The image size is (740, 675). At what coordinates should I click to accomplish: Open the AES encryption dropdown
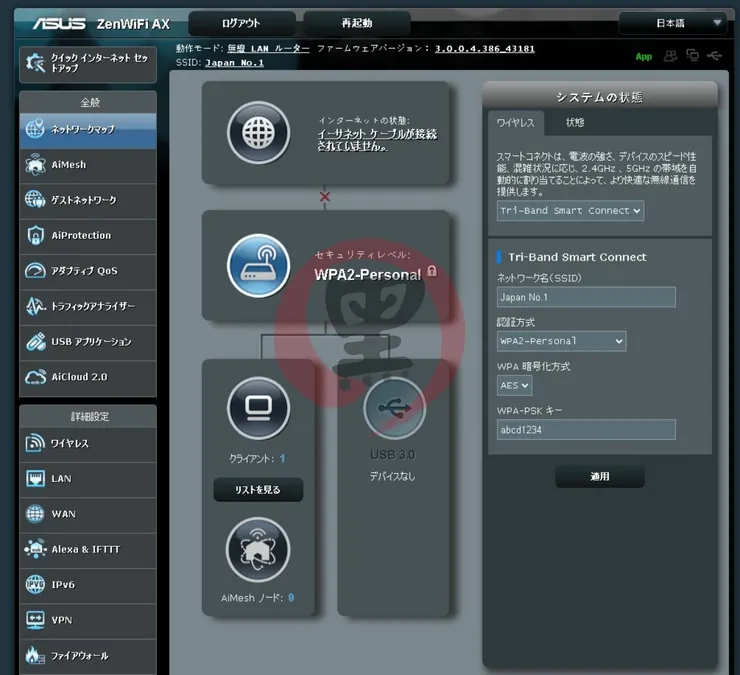click(x=514, y=385)
